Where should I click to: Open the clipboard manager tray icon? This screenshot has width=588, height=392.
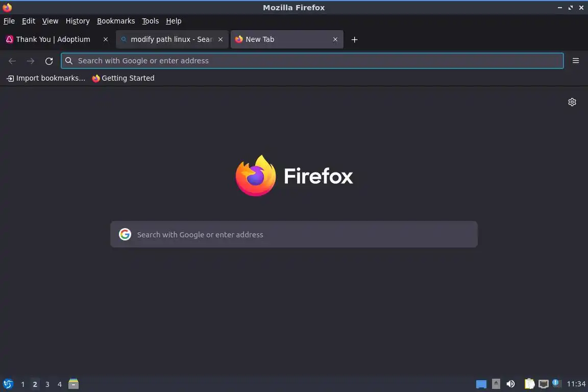pos(529,384)
